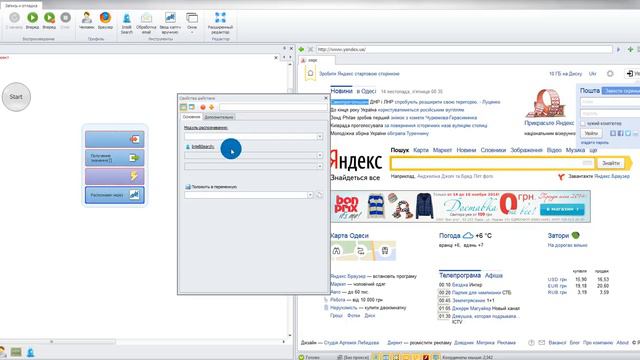640x360 pixels.
Task: Open the Словники link above the search
Action: click(493, 150)
